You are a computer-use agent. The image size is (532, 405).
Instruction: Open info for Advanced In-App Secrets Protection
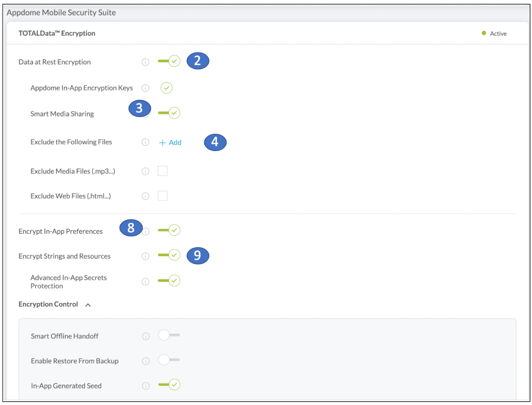(145, 281)
